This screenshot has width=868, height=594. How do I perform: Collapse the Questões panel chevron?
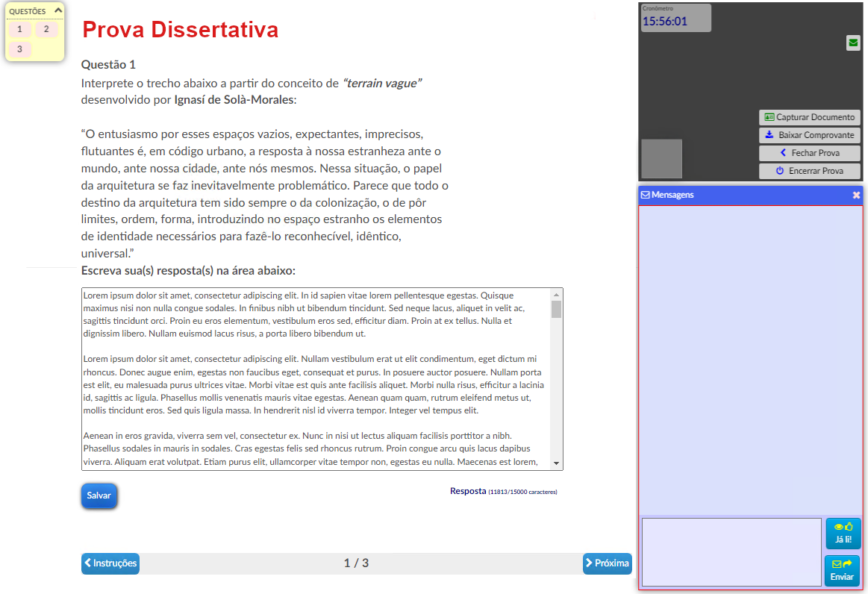(58, 11)
